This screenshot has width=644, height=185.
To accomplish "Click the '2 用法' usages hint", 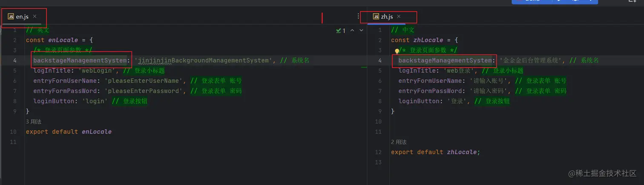I will pos(399,142).
